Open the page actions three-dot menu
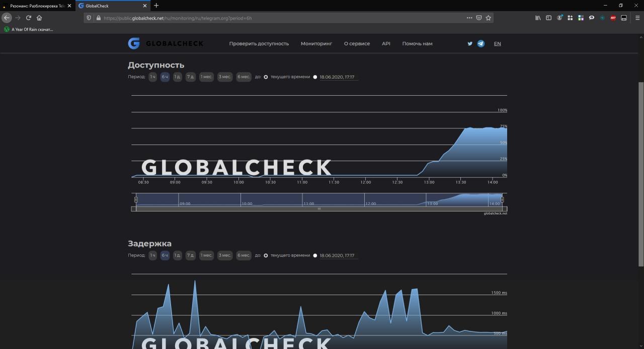This screenshot has width=644, height=349. (469, 18)
